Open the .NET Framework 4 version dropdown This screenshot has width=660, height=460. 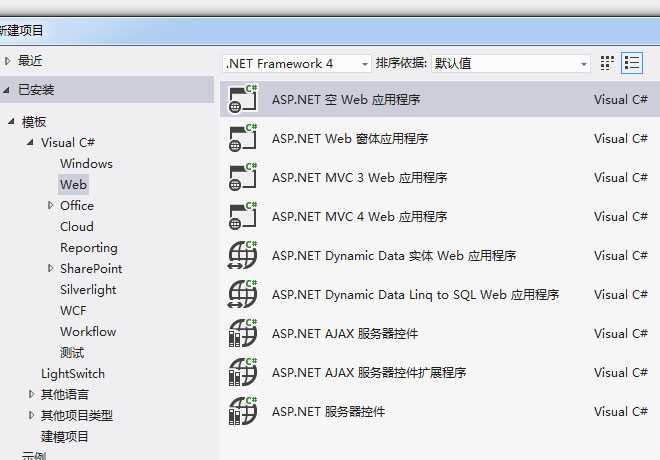point(297,64)
